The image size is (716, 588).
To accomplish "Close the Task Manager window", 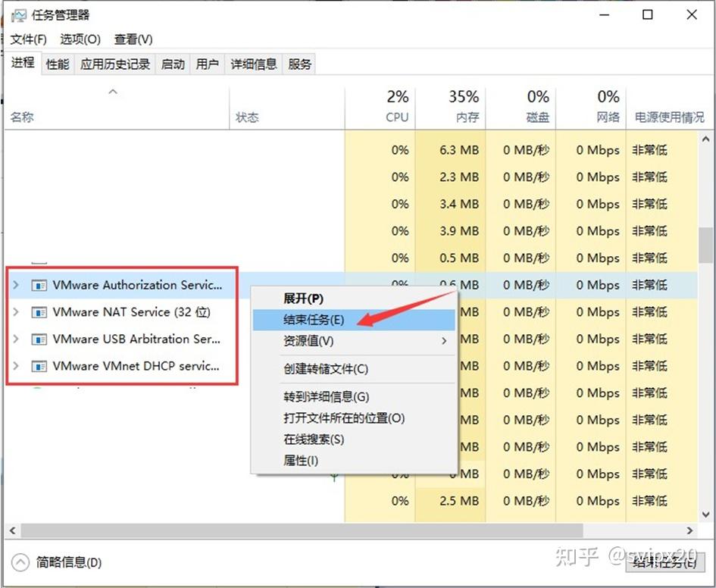I will (x=692, y=15).
